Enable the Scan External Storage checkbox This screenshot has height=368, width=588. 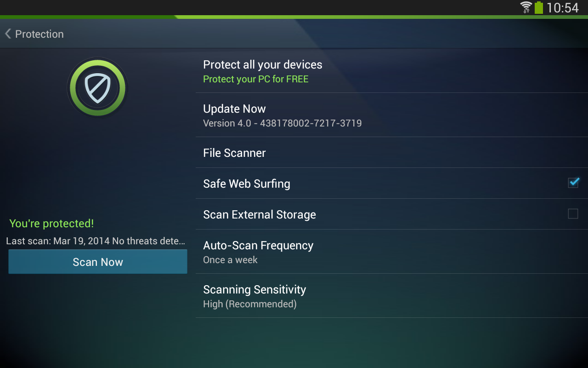click(x=573, y=213)
